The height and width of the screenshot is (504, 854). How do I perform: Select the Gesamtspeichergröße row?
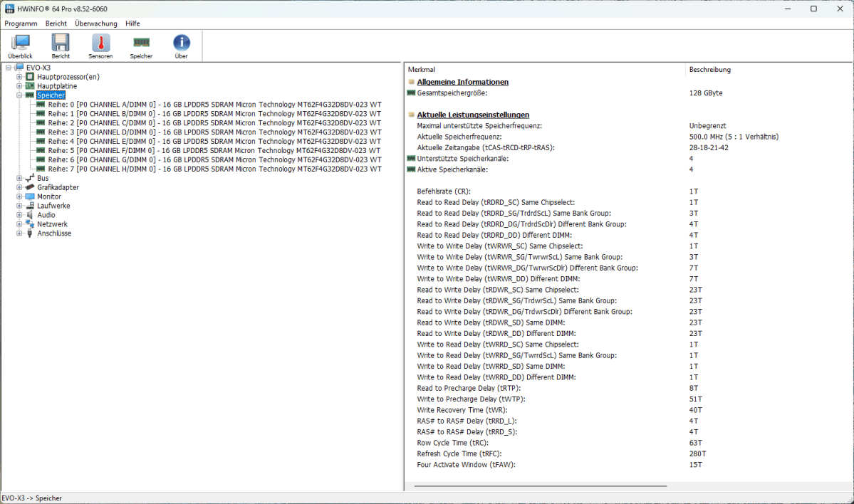(628, 93)
